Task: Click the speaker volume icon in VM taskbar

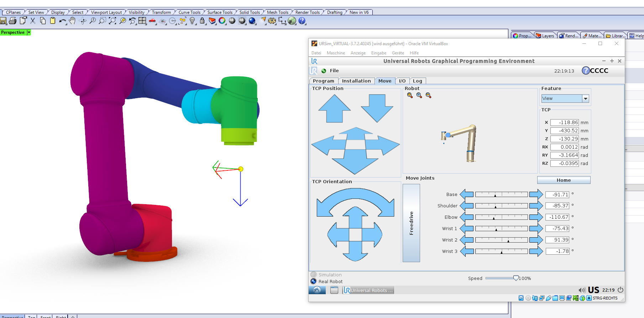Action: tap(582, 290)
